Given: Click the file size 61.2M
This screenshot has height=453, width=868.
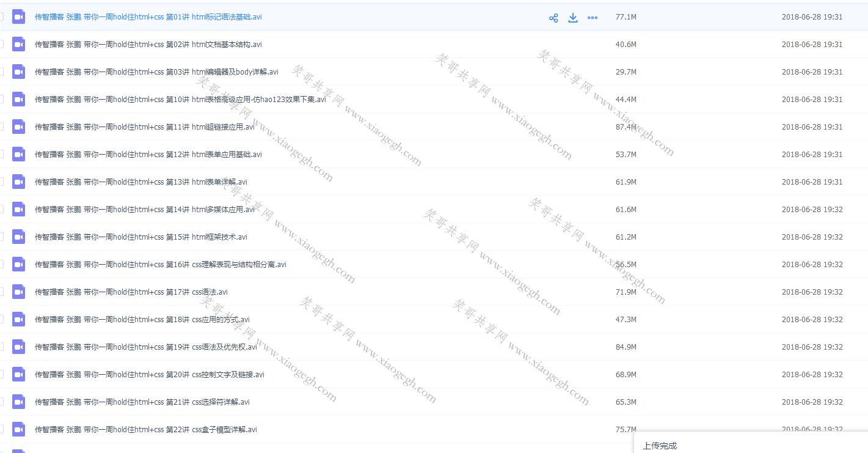Looking at the screenshot, I should click(626, 237).
